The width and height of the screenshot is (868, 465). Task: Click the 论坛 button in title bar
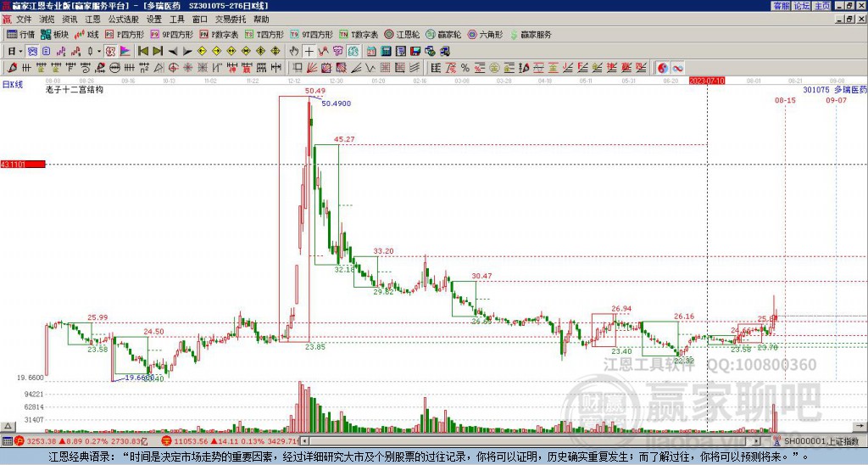pyautogui.click(x=801, y=6)
